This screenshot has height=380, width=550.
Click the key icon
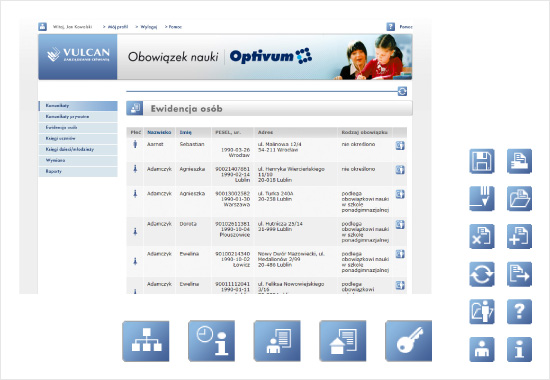[408, 341]
